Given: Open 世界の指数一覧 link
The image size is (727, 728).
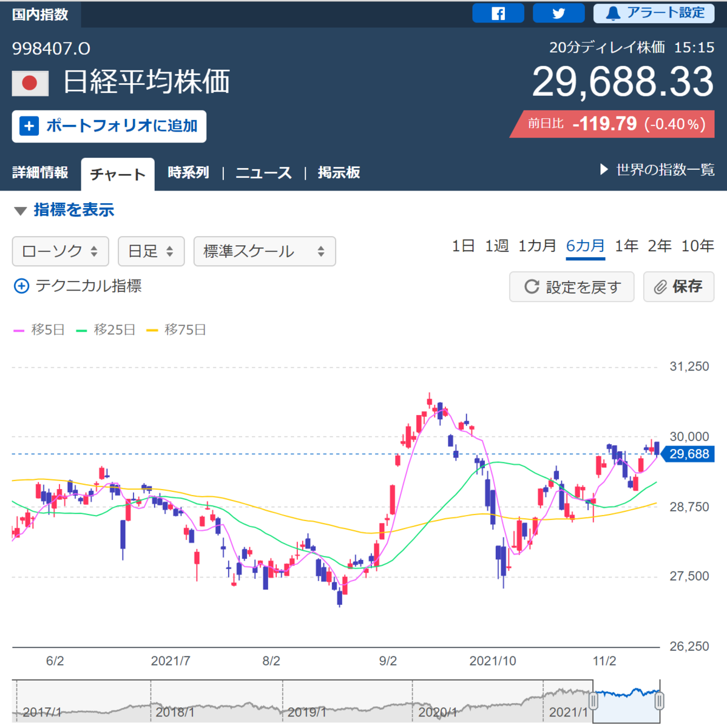Looking at the screenshot, I should (657, 170).
